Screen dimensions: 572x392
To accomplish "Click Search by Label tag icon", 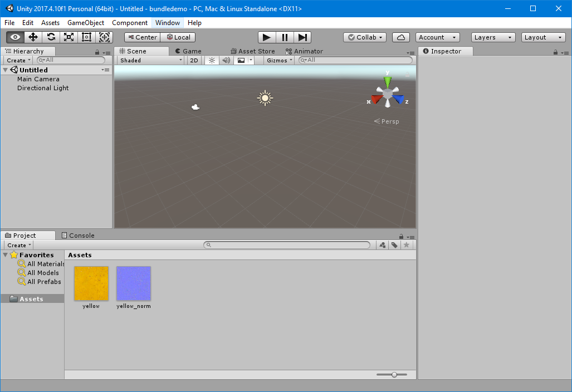I will [394, 245].
